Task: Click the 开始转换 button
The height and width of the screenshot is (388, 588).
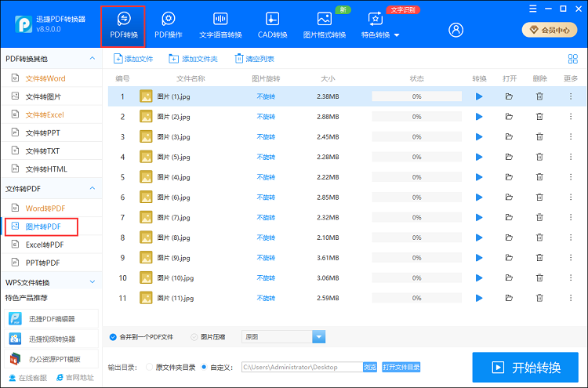Action: coord(525,367)
